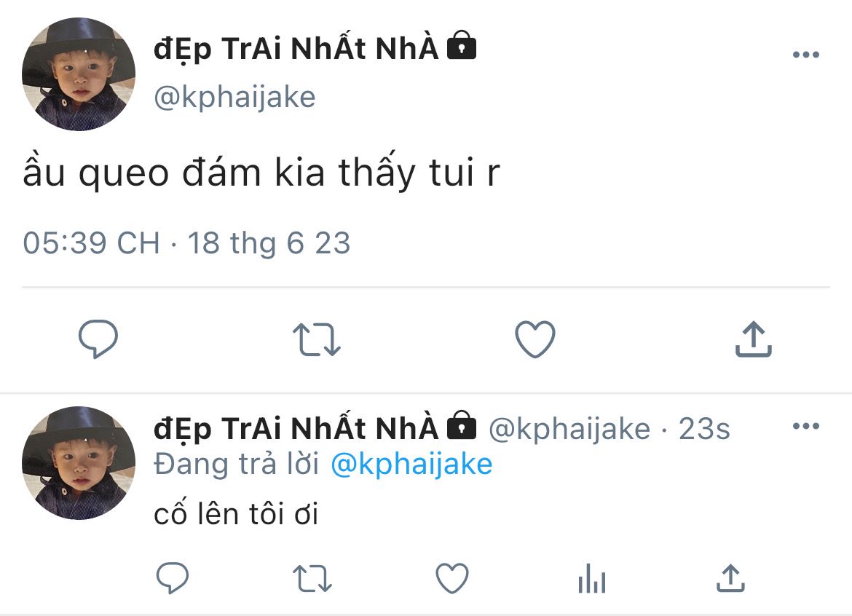Like the main tweet with heart icon
The height and width of the screenshot is (616, 852).
pyautogui.click(x=535, y=339)
